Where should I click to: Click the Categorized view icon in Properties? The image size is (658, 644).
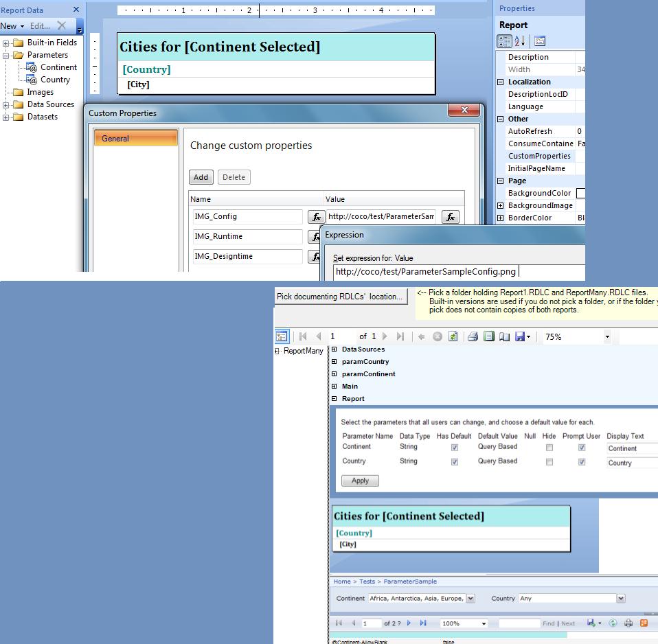(x=504, y=41)
